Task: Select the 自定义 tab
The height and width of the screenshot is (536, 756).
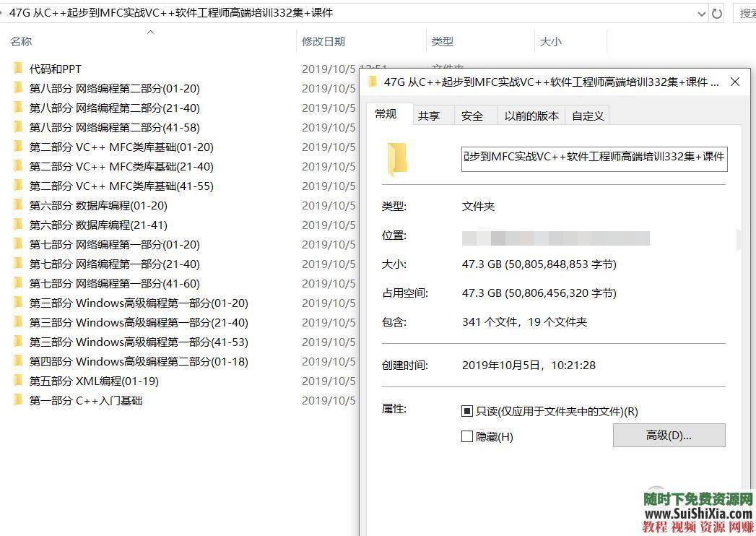Action: [586, 115]
